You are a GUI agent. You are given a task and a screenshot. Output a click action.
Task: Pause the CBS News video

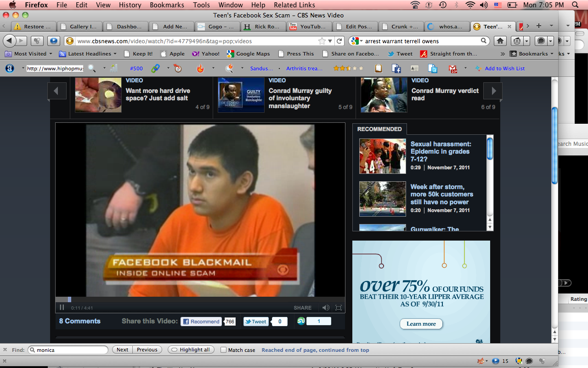[62, 308]
